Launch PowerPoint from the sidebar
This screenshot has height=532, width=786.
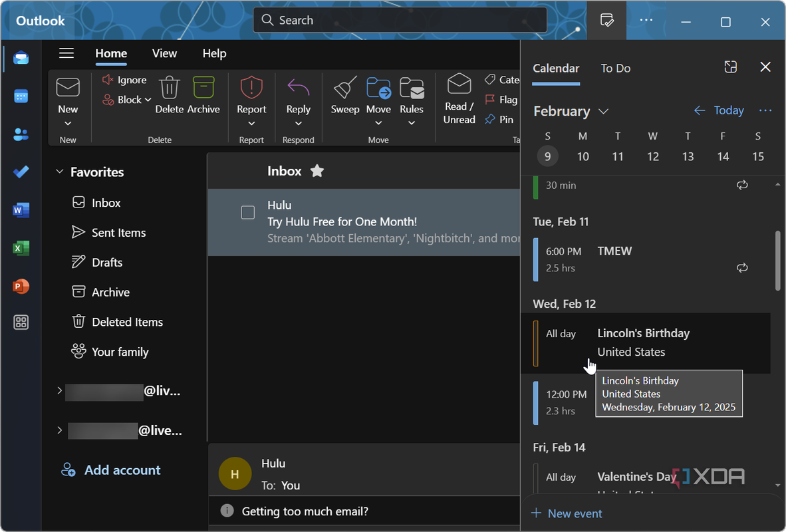(21, 287)
